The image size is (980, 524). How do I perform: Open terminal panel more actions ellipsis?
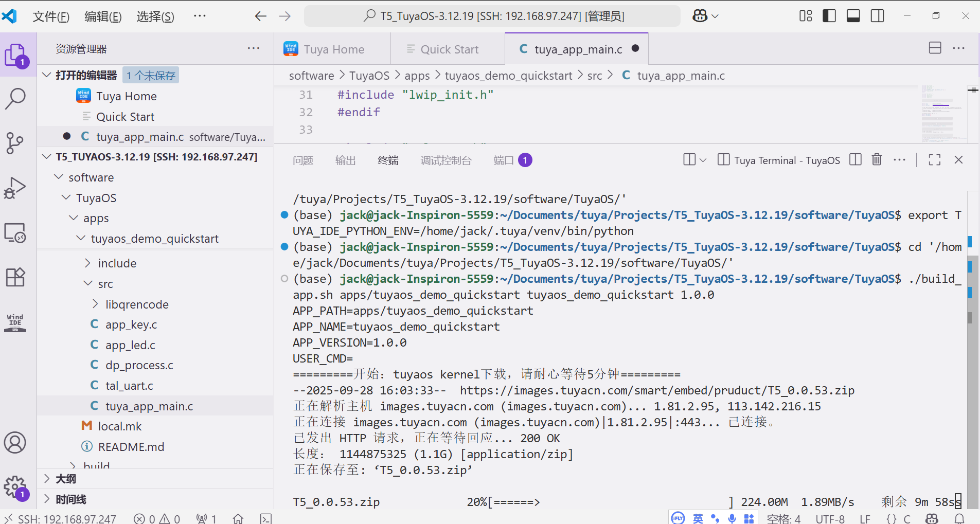[x=900, y=160]
